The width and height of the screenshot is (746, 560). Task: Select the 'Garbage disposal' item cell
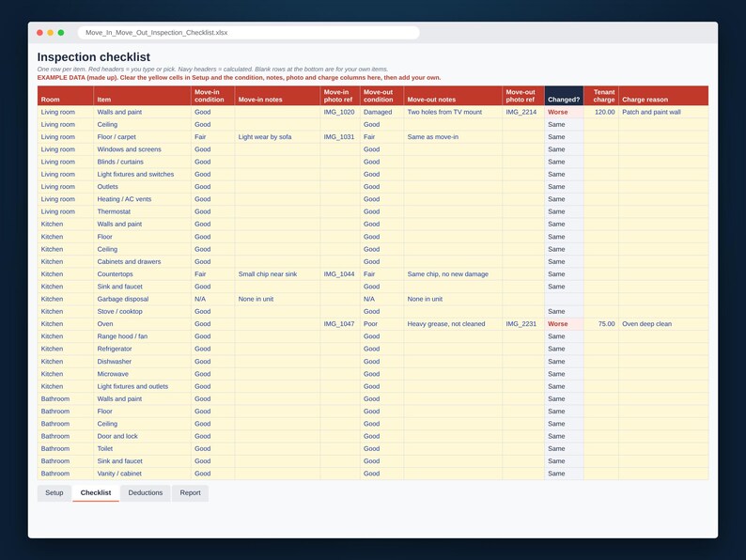pos(142,299)
